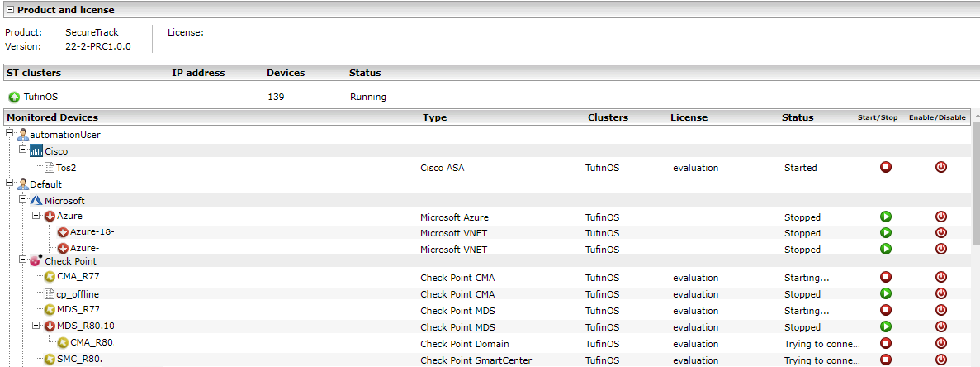Image resolution: width=980 pixels, height=367 pixels.
Task: Click the 'Cisco ASA' type cell
Action: click(443, 168)
